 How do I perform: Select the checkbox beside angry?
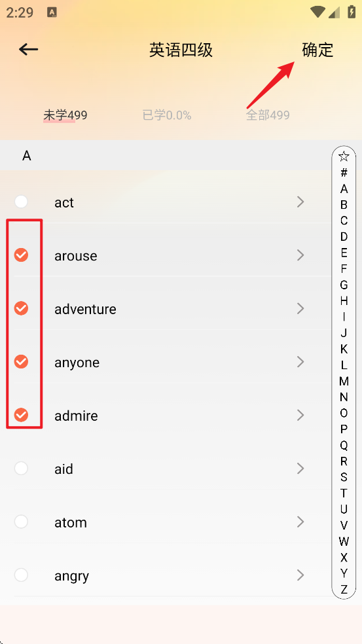pos(21,575)
